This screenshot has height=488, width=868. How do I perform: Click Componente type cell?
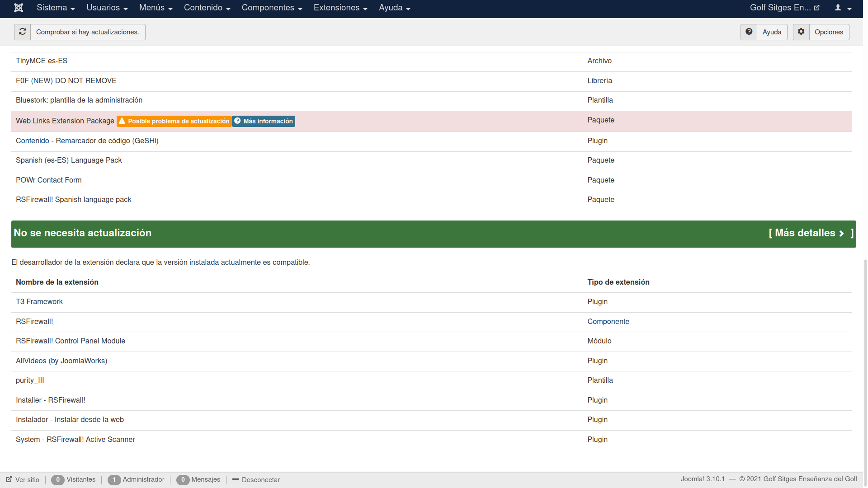[608, 322]
